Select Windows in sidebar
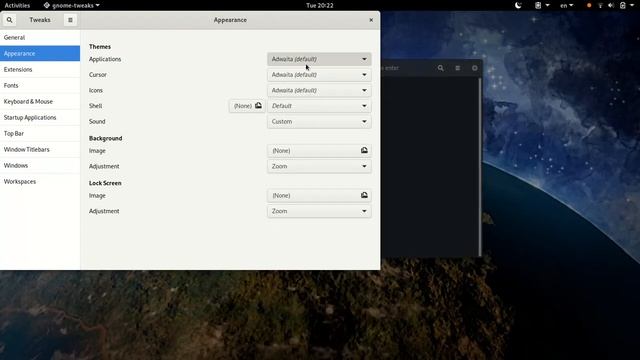640x360 pixels. [x=40, y=165]
